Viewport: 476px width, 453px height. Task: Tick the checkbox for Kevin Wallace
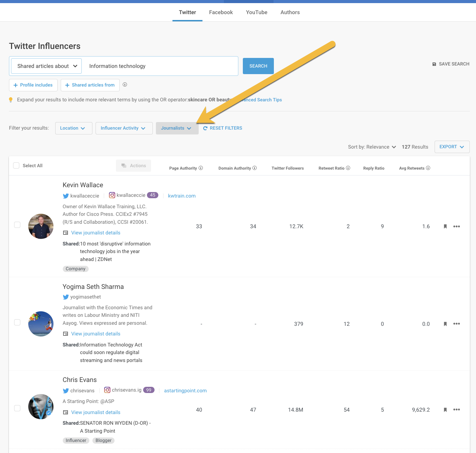point(17,225)
